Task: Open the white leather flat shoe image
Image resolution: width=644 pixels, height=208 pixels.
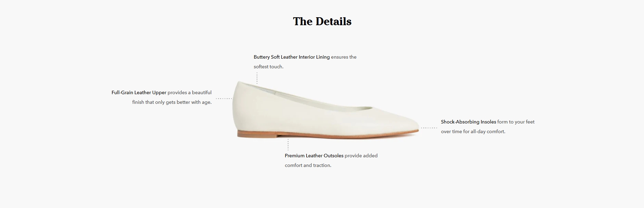Action: (325, 110)
